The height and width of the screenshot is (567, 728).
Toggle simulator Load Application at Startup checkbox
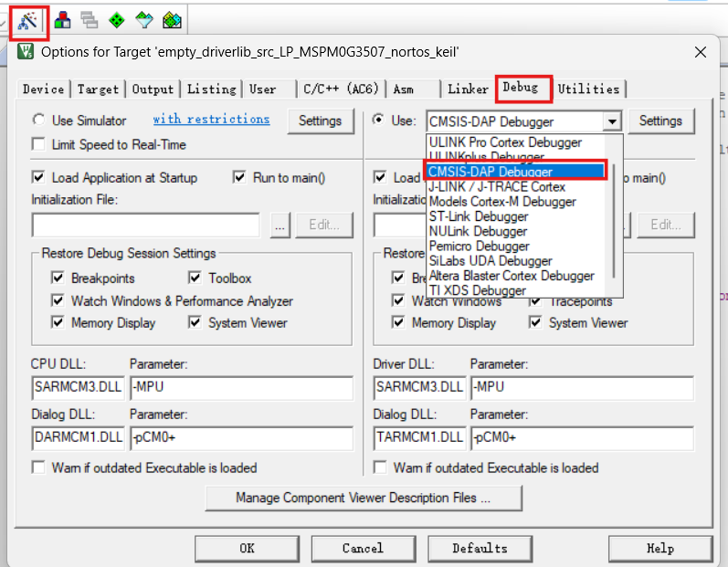tap(38, 177)
